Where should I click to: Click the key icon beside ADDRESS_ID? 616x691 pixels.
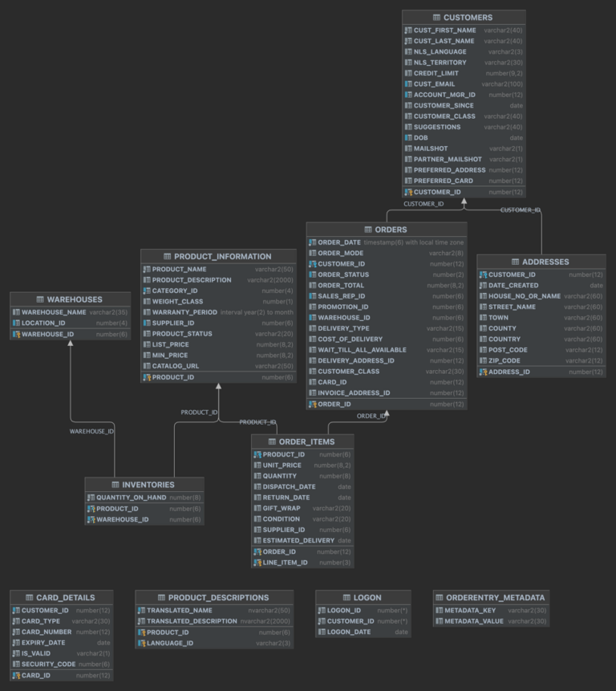click(x=483, y=372)
